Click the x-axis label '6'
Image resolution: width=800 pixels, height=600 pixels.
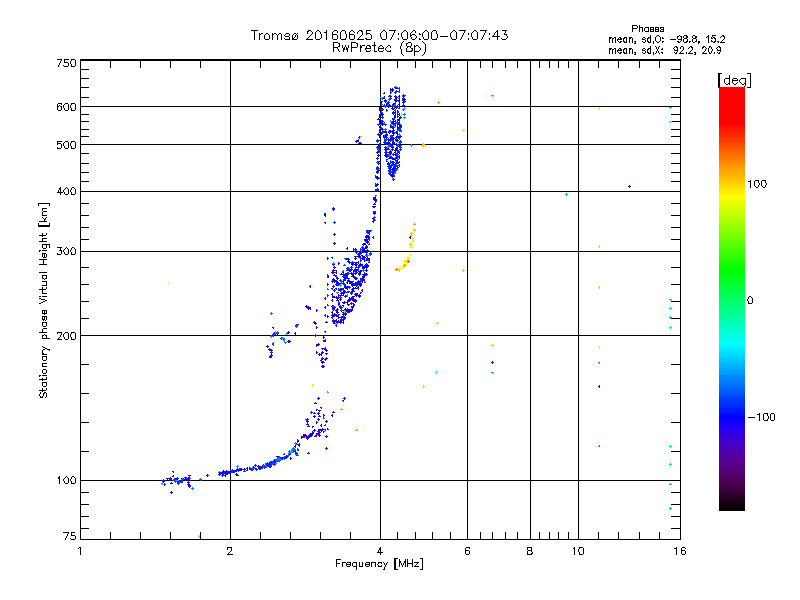(x=467, y=551)
